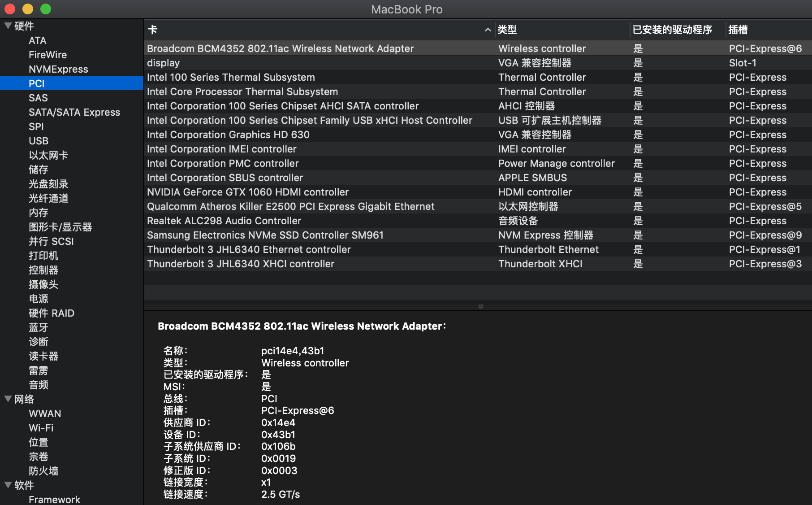Image resolution: width=812 pixels, height=505 pixels.
Task: Select 位置 under 网络
Action: tap(39, 442)
